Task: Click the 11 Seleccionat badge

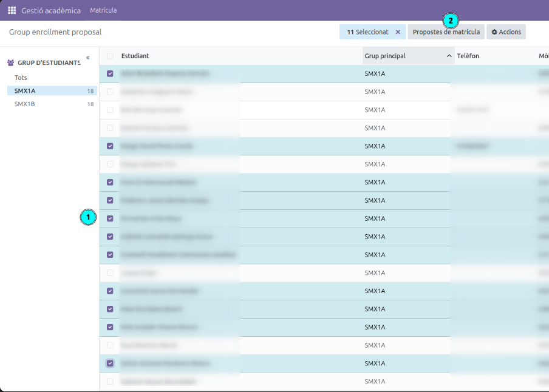Action: point(367,32)
